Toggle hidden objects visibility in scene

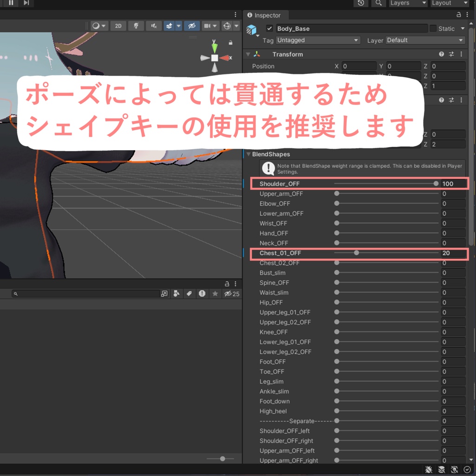192,26
